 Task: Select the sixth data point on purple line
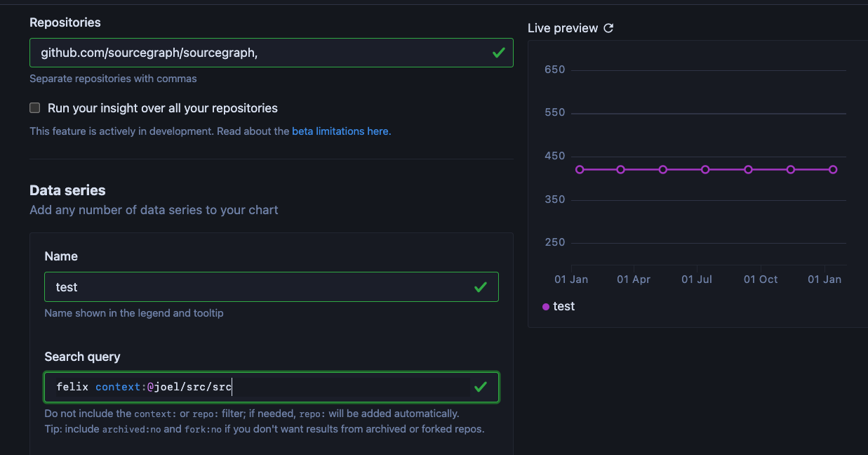pos(791,169)
